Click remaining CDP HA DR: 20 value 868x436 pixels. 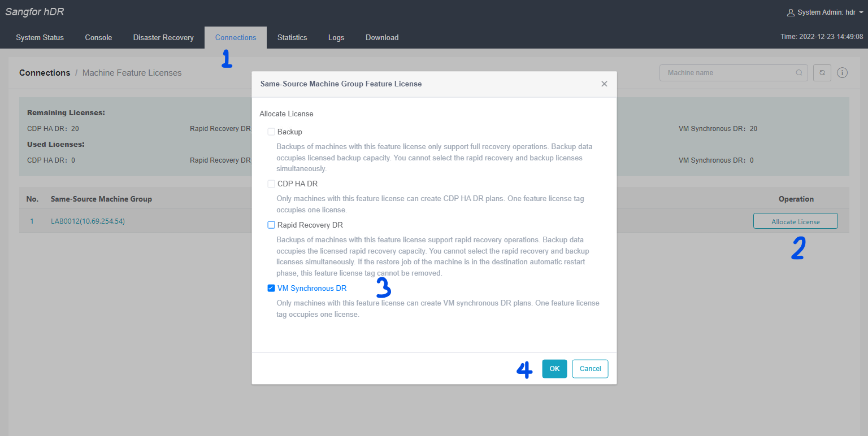53,129
